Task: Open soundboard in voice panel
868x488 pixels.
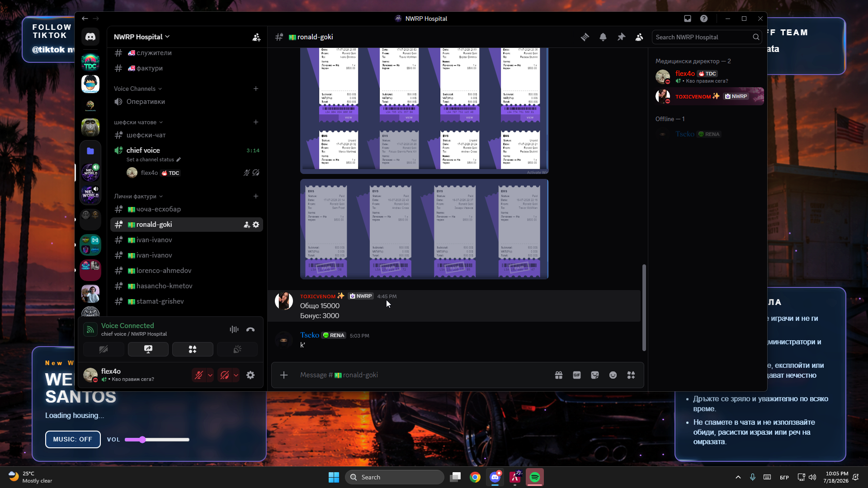Action: 237,349
